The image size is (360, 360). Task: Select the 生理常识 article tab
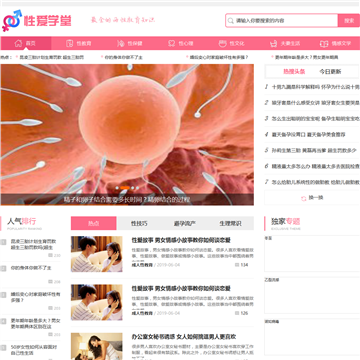[x=230, y=223]
